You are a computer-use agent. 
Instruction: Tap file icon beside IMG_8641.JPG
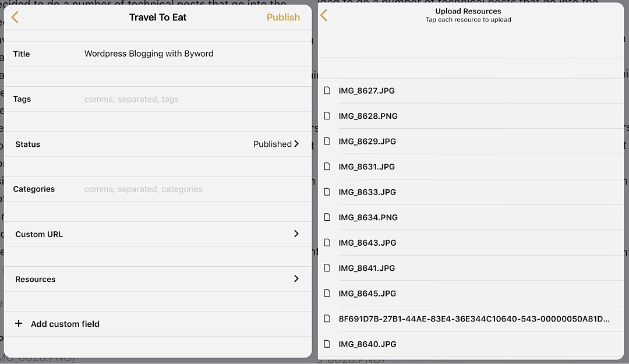[x=327, y=268]
